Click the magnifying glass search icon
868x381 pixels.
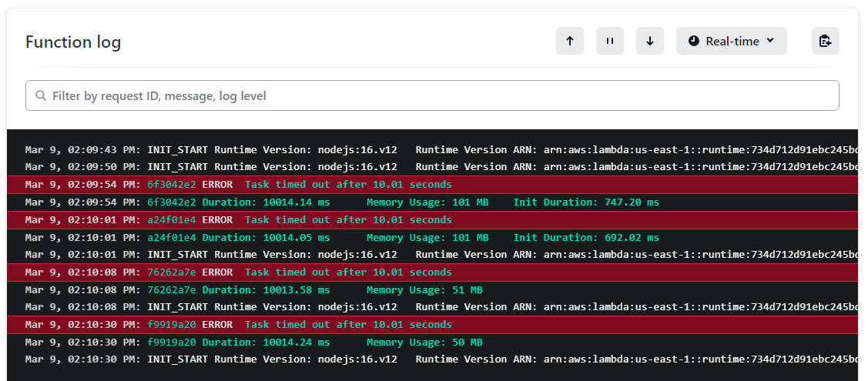pos(40,96)
